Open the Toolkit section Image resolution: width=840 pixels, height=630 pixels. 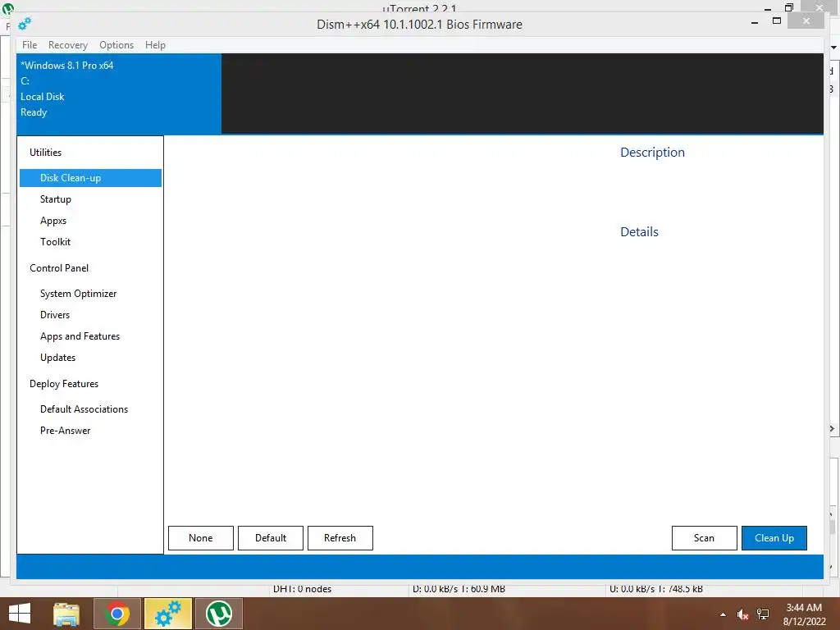55,242
